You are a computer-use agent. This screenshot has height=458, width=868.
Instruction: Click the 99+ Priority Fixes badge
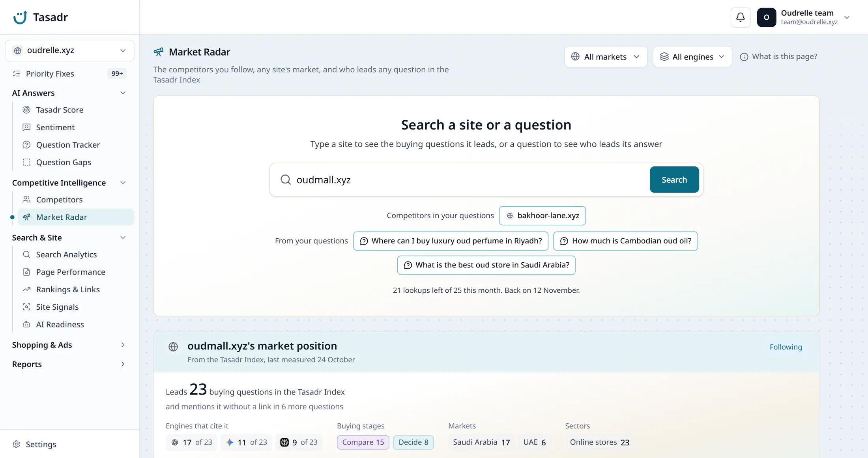click(117, 74)
